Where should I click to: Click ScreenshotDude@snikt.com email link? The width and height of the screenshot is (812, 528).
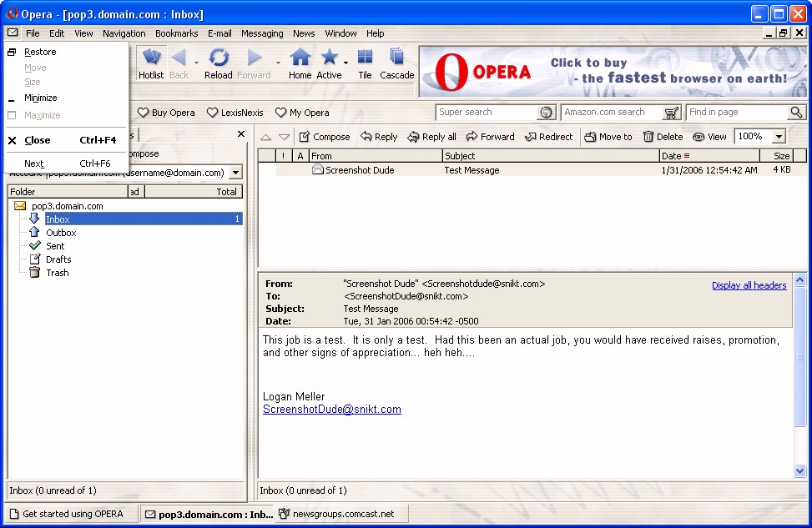click(332, 409)
